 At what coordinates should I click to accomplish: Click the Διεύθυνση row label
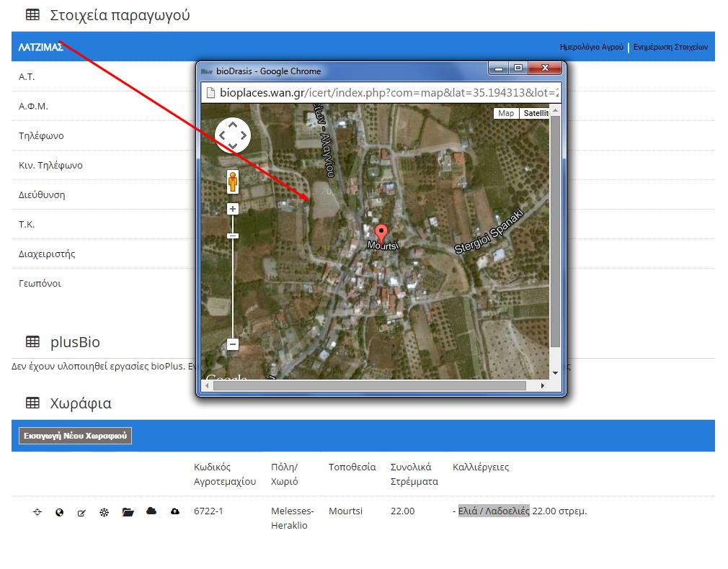[42, 195]
